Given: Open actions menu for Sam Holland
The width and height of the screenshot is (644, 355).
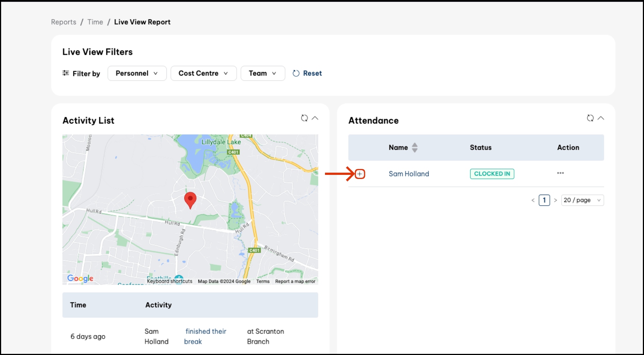Looking at the screenshot, I should pyautogui.click(x=560, y=173).
